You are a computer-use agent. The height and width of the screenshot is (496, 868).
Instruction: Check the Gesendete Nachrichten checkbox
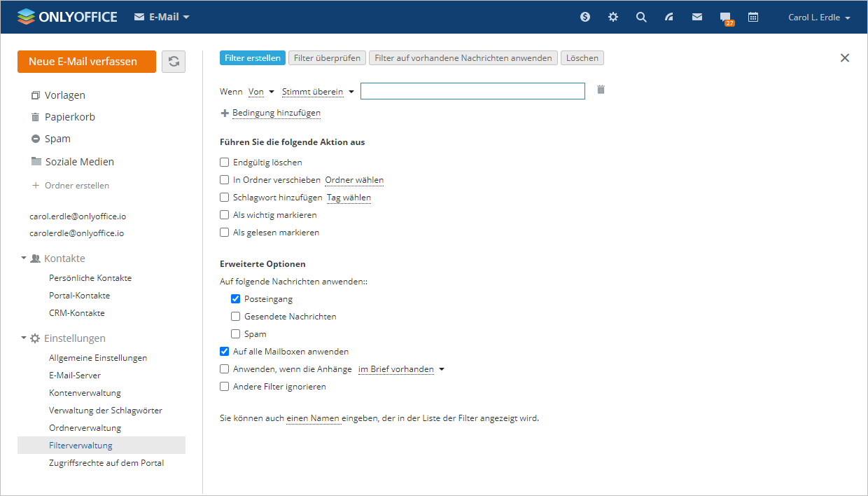pos(236,317)
